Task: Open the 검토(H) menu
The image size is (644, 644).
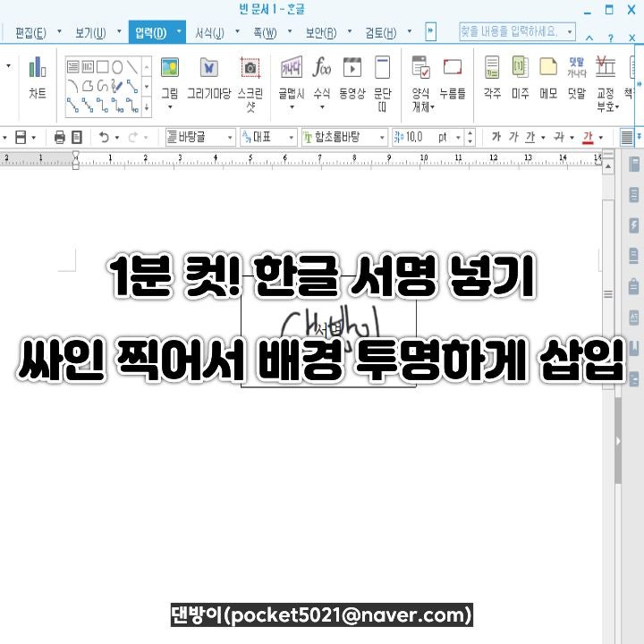Action: 381,32
